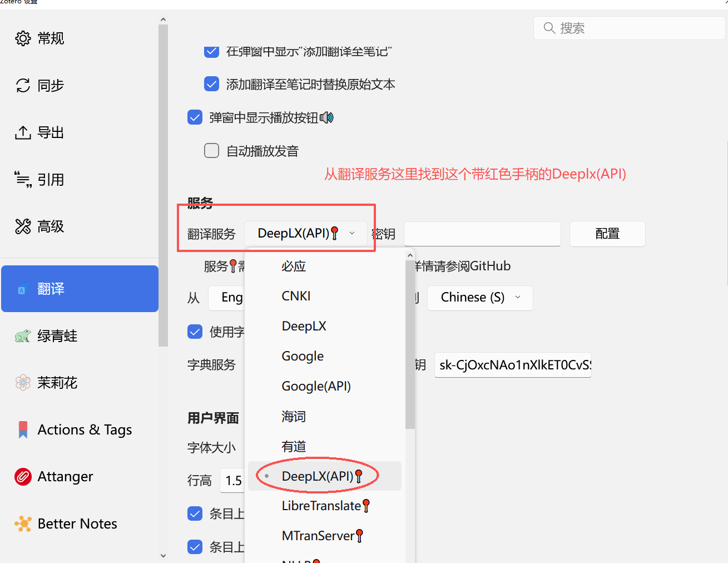Expand the 翻译服务 DeepLX(API) dropdown

tap(305, 234)
